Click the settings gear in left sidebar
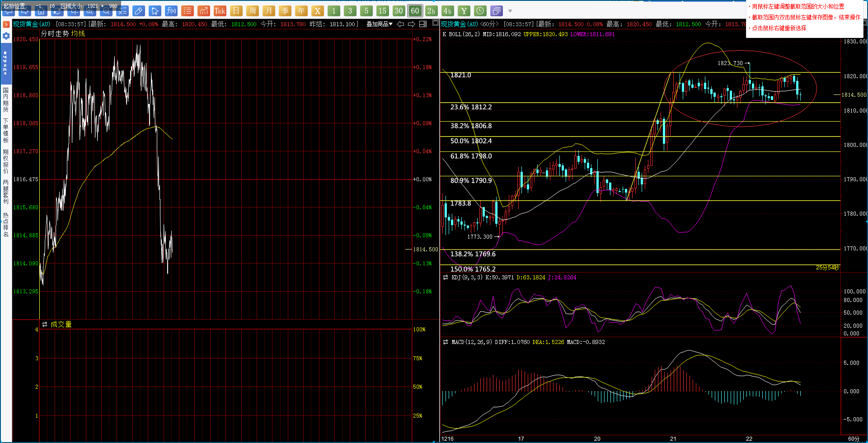The height and width of the screenshot is (443, 868). click(6, 36)
